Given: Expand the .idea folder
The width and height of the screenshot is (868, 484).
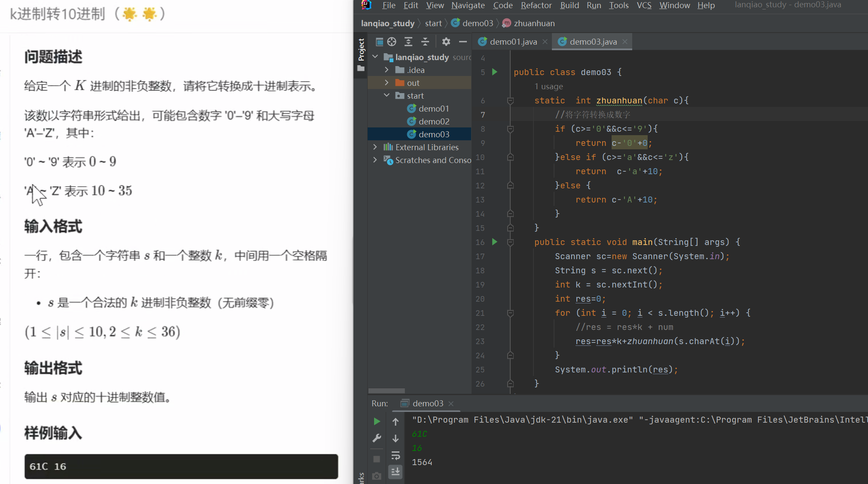Looking at the screenshot, I should (387, 70).
